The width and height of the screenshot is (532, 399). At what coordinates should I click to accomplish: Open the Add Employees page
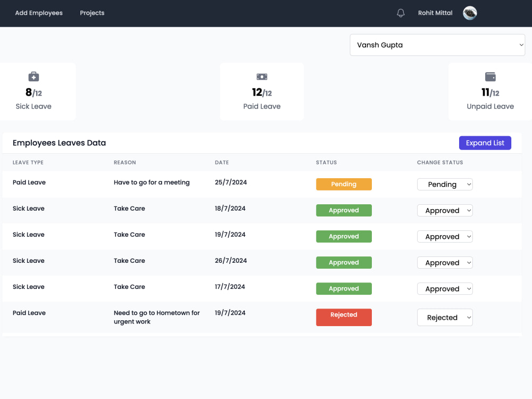(x=39, y=13)
